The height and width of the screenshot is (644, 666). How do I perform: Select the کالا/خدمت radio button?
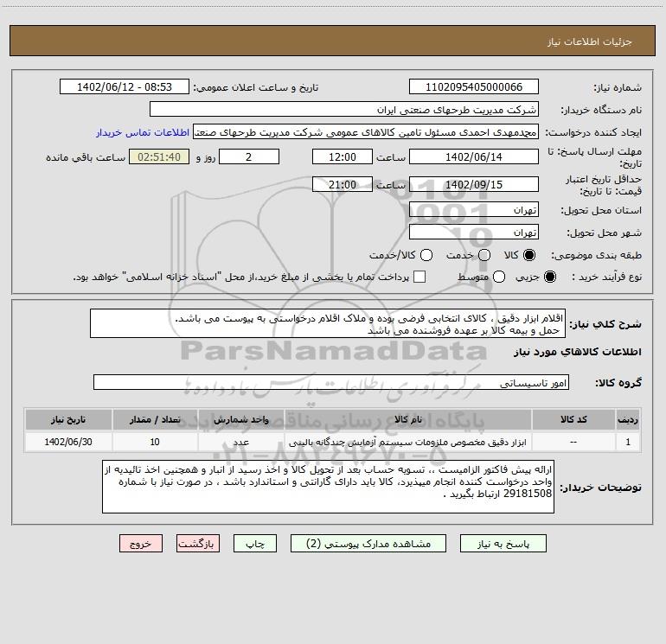click(x=426, y=255)
